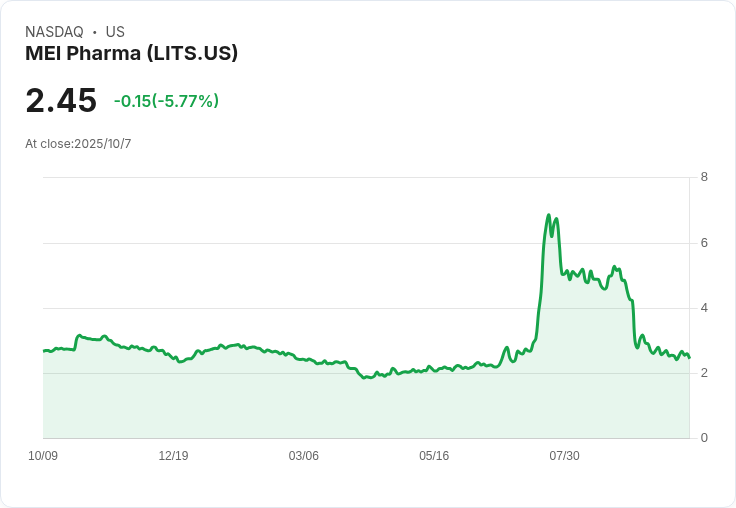This screenshot has height=508, width=736.
Task: Click the 6 value on price axis
Action: (x=704, y=243)
